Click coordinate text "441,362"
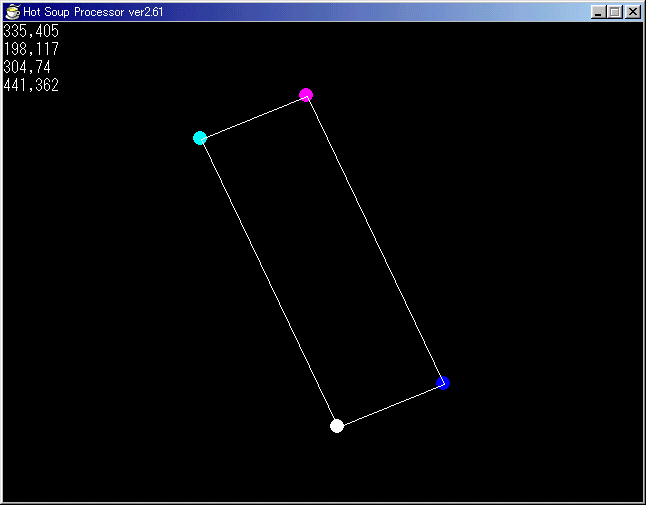Viewport: 646px width, 505px height. point(31,85)
